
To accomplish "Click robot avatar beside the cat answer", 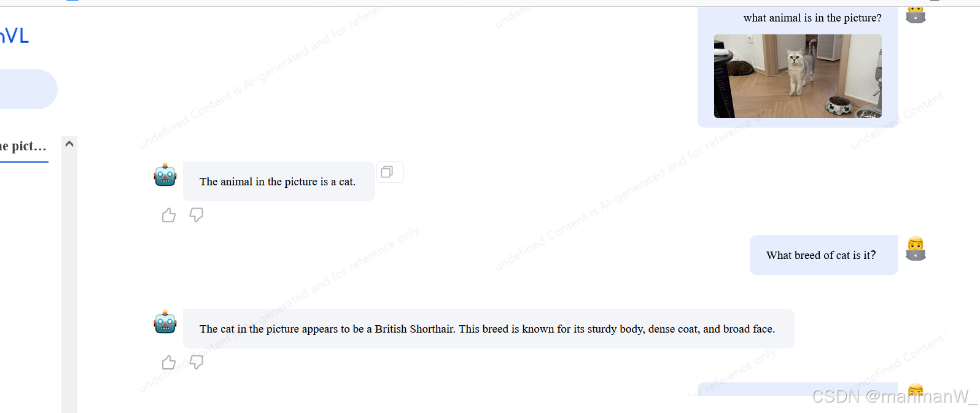I will pos(165,175).
